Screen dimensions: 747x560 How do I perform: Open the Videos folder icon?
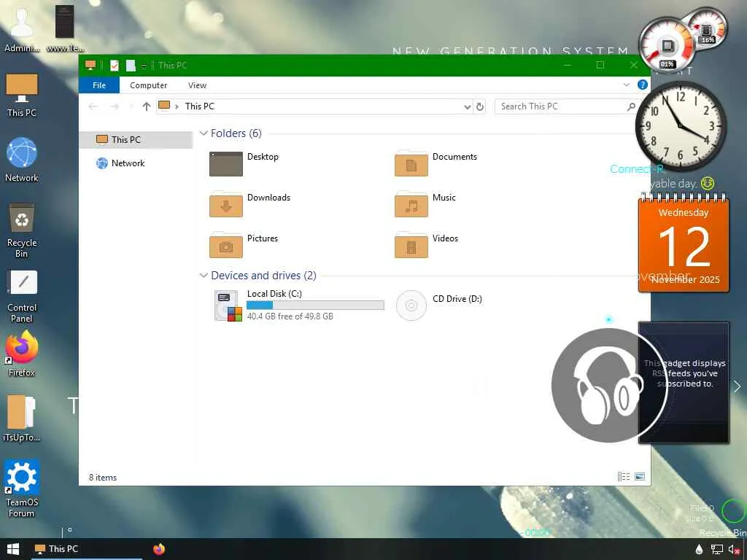point(411,246)
